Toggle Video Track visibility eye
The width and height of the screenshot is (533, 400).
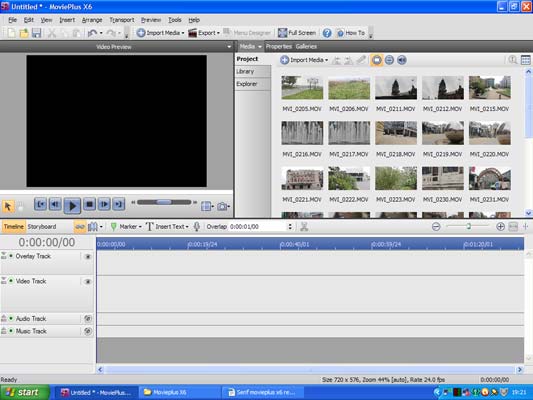(87, 281)
